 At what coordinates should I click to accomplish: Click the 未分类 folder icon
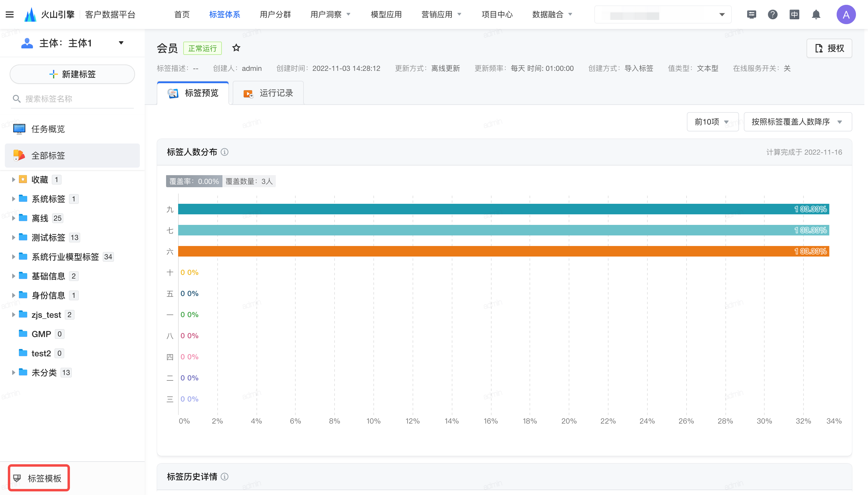tap(23, 372)
